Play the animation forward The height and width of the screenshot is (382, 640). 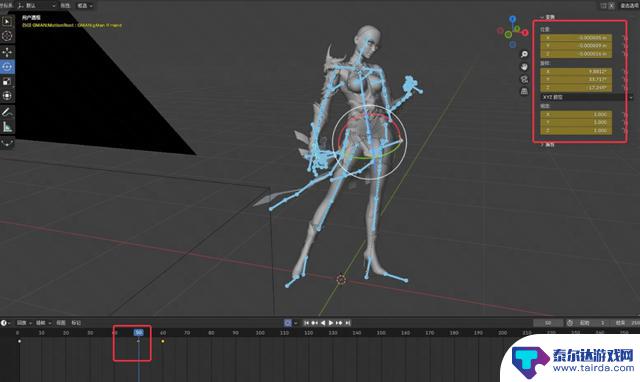coord(331,323)
